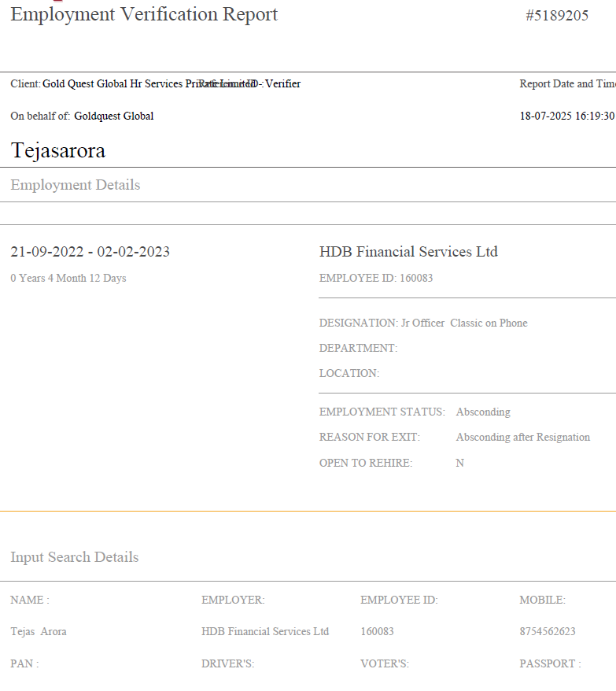The width and height of the screenshot is (616, 691).
Task: Click the 'OPEN TO REHIRE:' label
Action: tap(366, 464)
